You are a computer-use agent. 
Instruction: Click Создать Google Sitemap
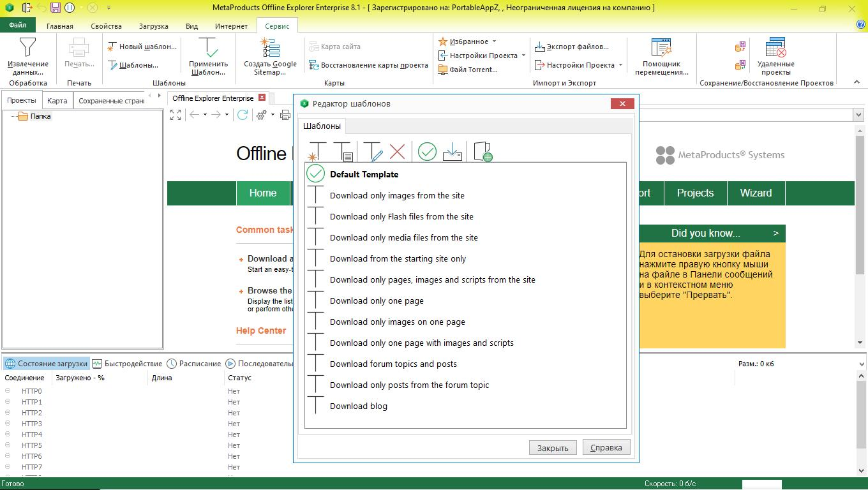[270, 56]
